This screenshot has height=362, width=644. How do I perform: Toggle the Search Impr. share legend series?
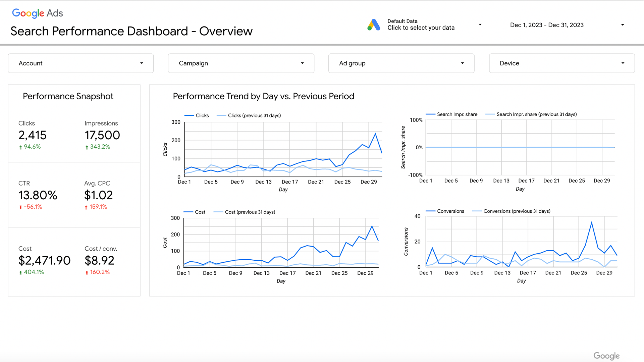(452, 114)
